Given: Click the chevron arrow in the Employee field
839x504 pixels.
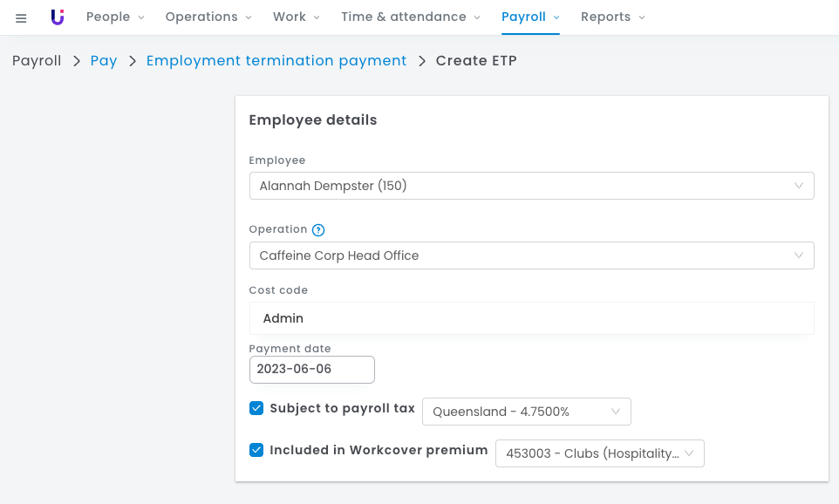Looking at the screenshot, I should (798, 186).
